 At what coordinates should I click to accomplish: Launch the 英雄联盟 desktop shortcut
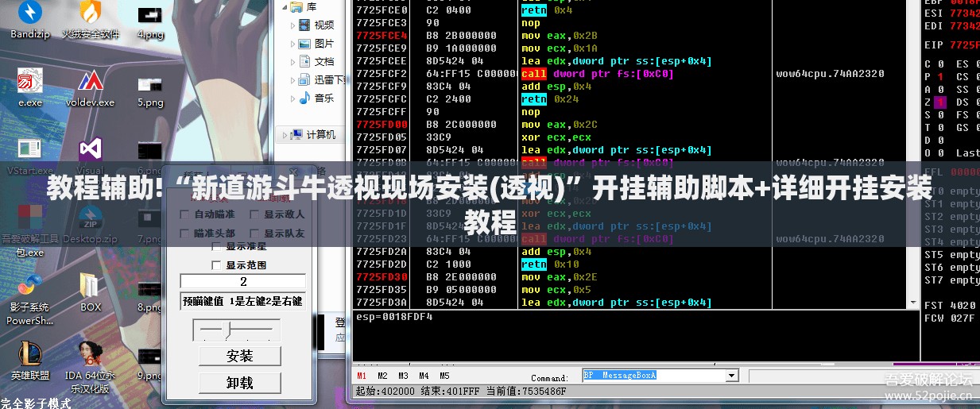pos(30,361)
